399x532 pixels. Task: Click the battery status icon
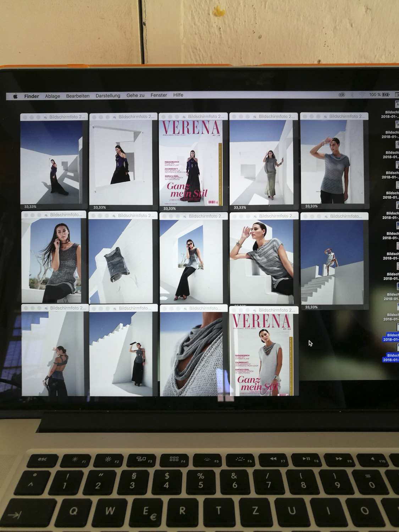coord(386,95)
